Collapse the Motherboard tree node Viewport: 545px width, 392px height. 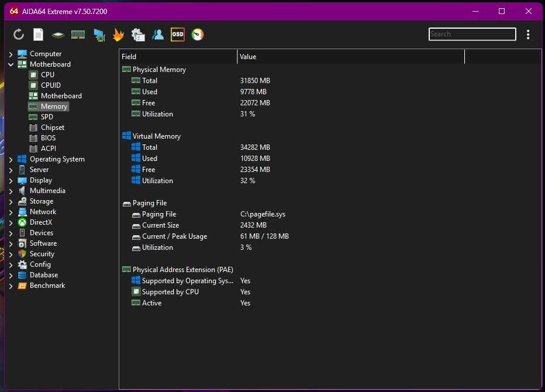click(11, 65)
